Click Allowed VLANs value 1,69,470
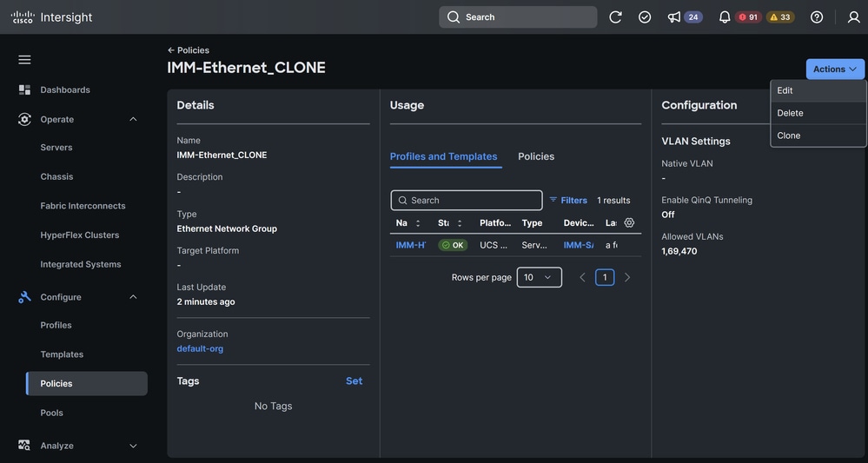Screen dimensions: 868x463 pos(679,251)
